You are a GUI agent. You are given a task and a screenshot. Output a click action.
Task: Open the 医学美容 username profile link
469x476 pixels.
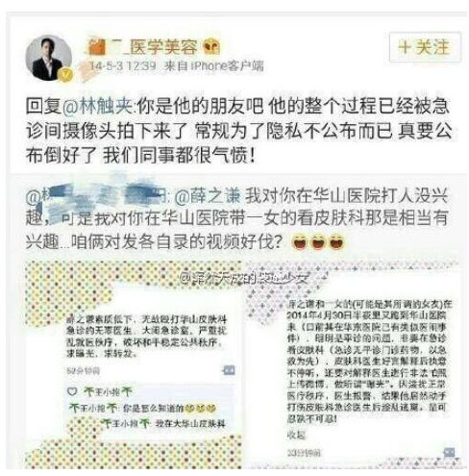click(x=143, y=47)
